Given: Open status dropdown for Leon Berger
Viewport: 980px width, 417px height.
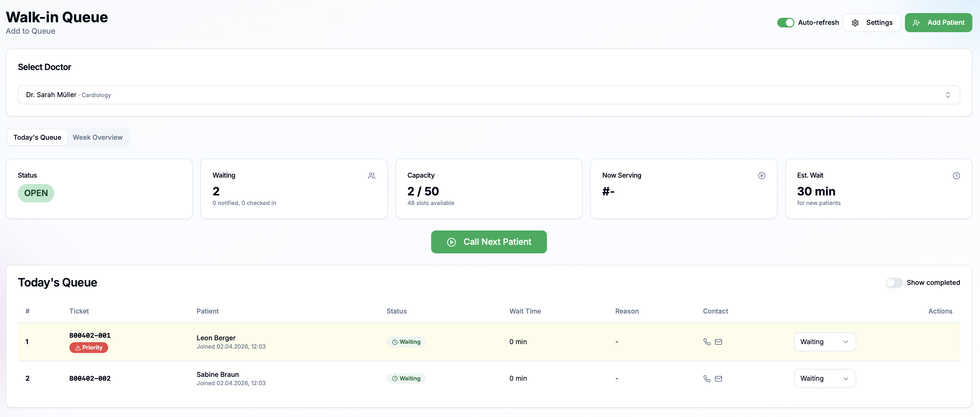Looking at the screenshot, I should [825, 342].
